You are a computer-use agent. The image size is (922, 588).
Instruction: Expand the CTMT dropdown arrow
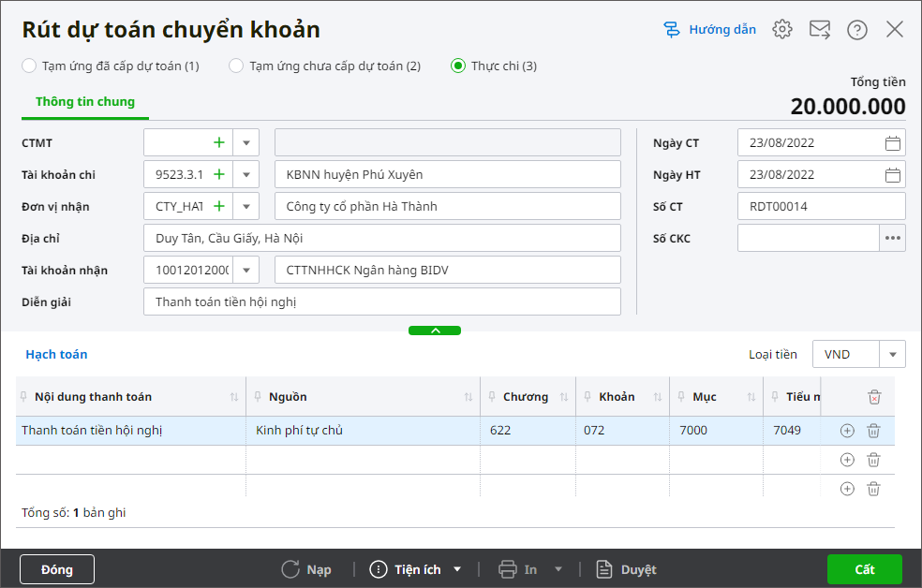coord(246,142)
